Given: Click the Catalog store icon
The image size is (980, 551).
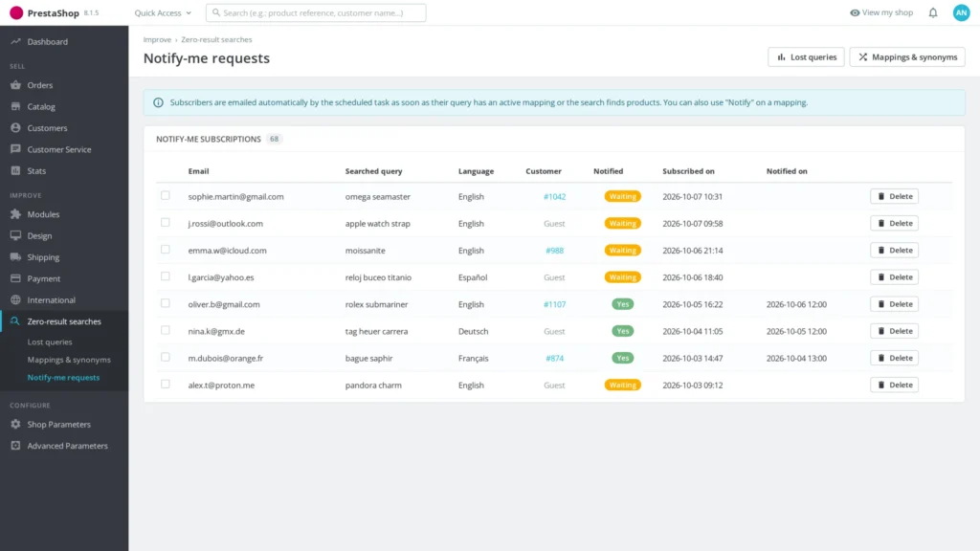Looking at the screenshot, I should (x=15, y=106).
